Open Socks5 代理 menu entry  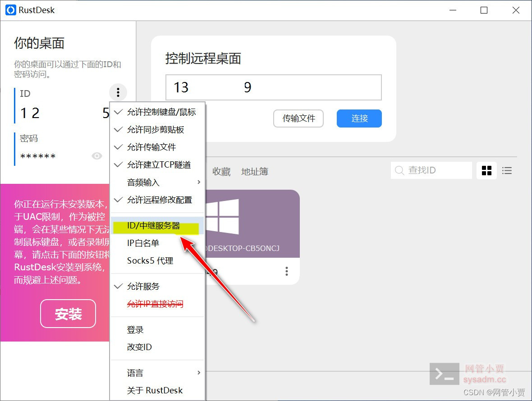point(158,261)
